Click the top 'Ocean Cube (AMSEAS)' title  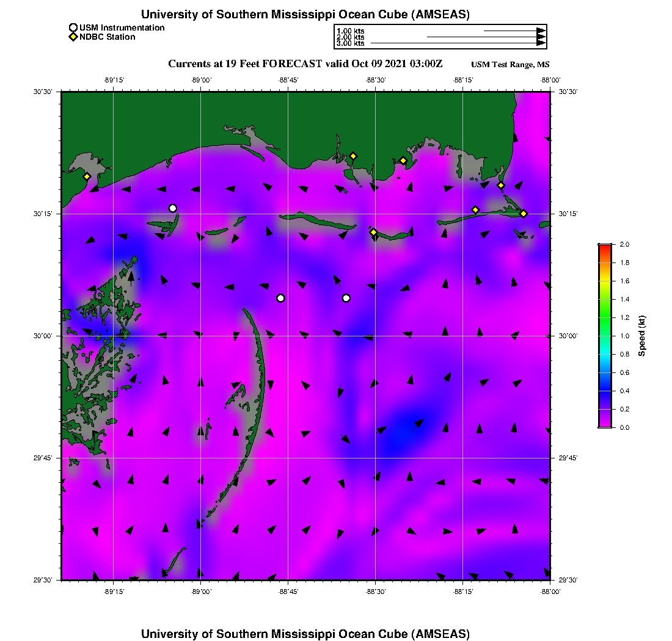(x=305, y=14)
